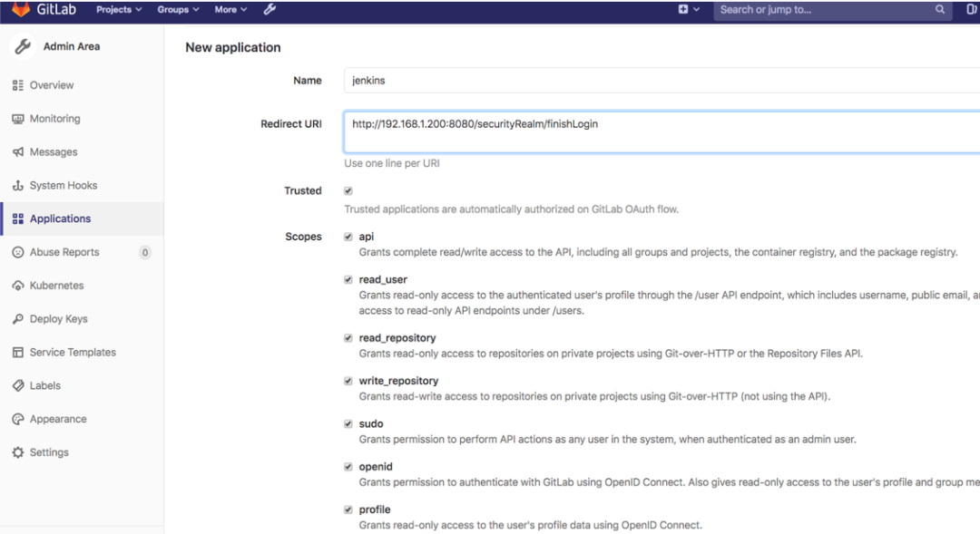Click the Kubernetes sidebar icon
This screenshot has width=980, height=534.
click(18, 286)
